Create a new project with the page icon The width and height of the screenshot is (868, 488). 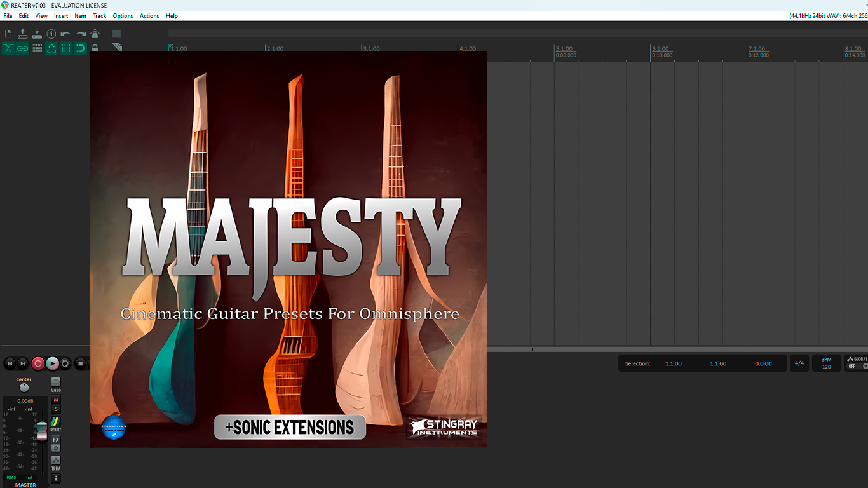pos(8,34)
